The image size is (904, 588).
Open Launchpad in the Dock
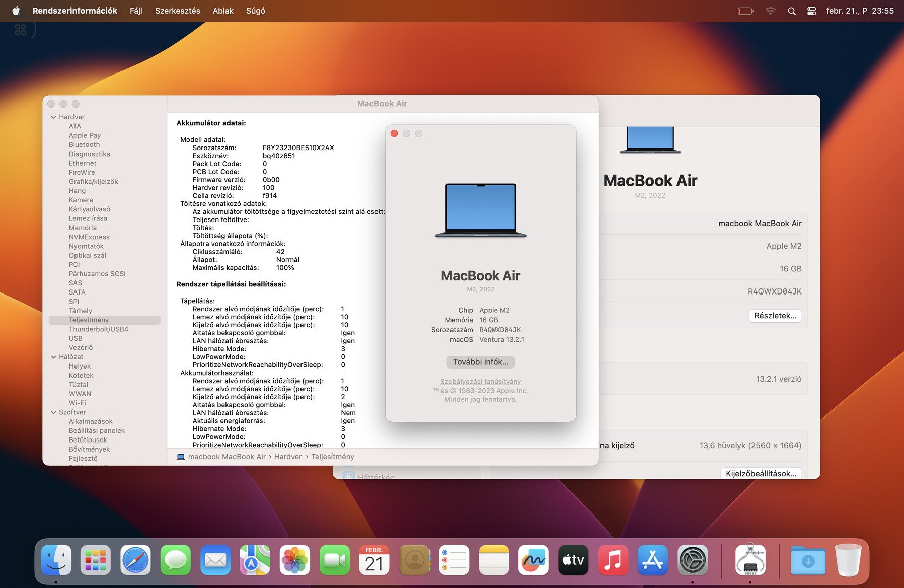96,560
